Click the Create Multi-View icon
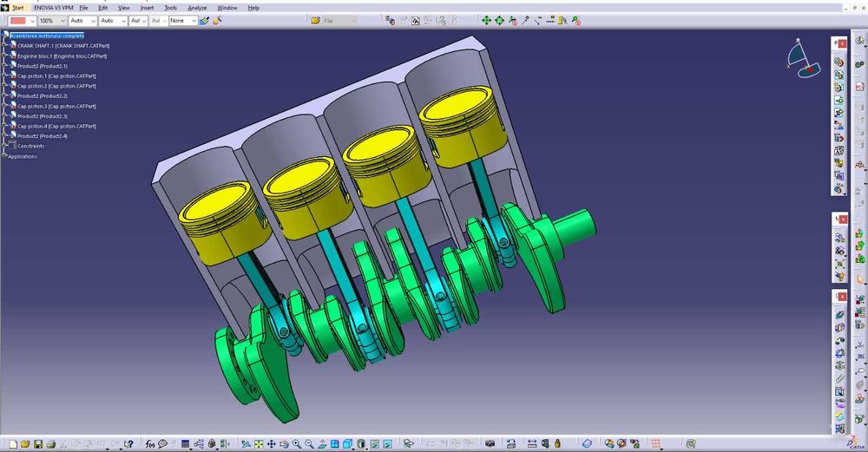The height and width of the screenshot is (452, 868). pos(335,443)
